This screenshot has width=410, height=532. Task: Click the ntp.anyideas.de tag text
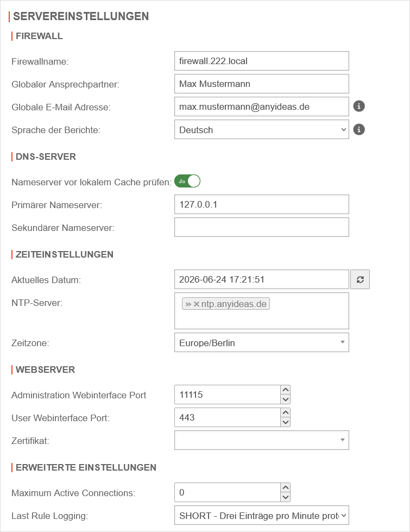coord(234,304)
